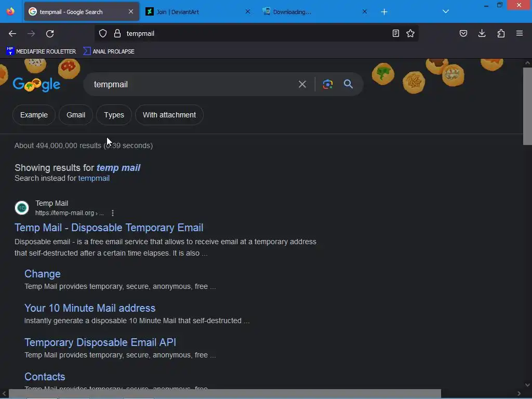532x399 pixels.
Task: Click the magnifier search submit icon
Action: click(x=349, y=84)
